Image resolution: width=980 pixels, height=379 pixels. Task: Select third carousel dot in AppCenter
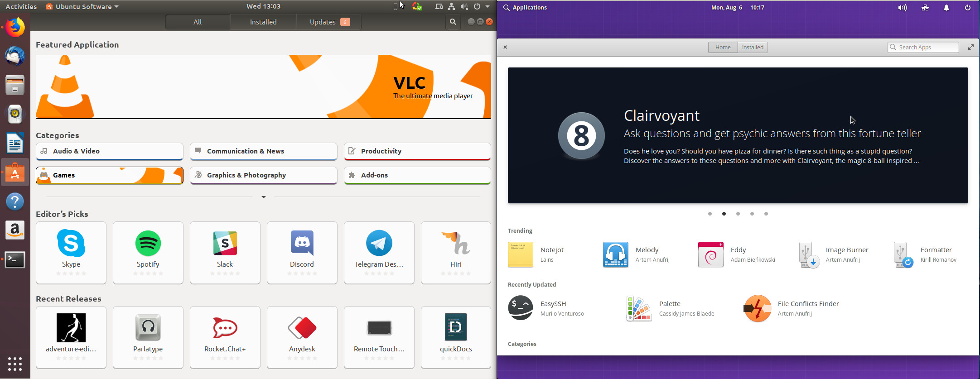pos(738,214)
